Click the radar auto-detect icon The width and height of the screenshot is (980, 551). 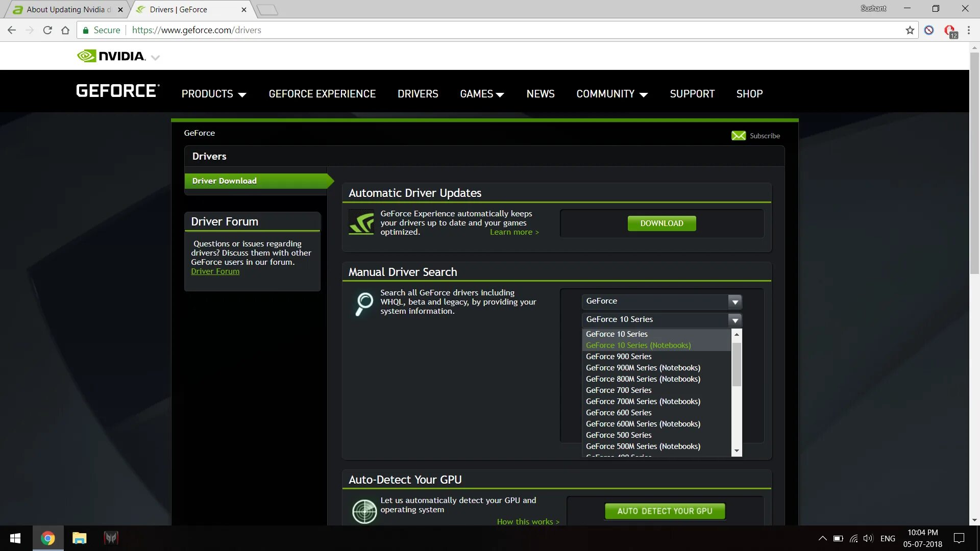(x=364, y=511)
